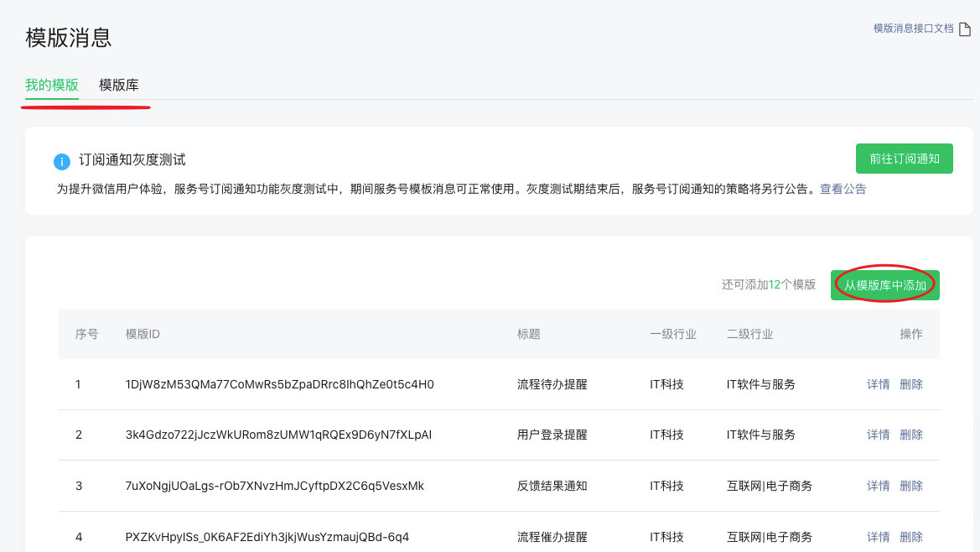Image resolution: width=980 pixels, height=552 pixels.
Task: View 详情 for 用户登录提醒 template
Action: [x=878, y=435]
